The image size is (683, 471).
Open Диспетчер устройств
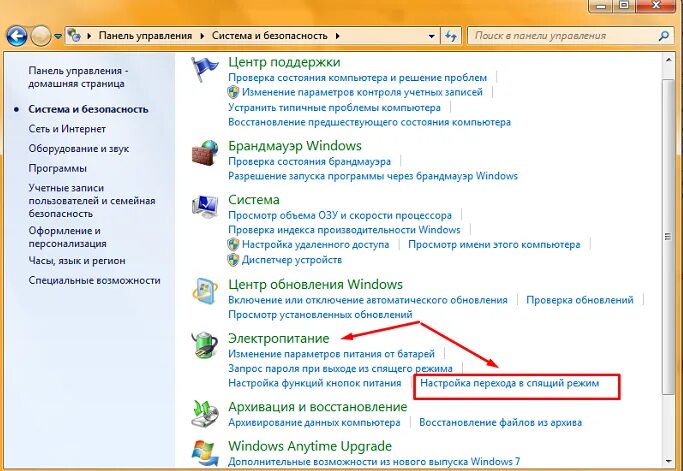[292, 260]
